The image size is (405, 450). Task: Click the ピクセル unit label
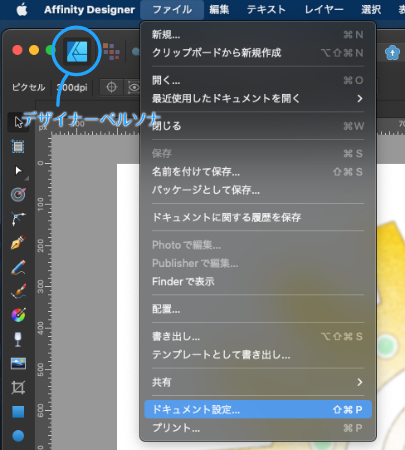click(x=28, y=88)
